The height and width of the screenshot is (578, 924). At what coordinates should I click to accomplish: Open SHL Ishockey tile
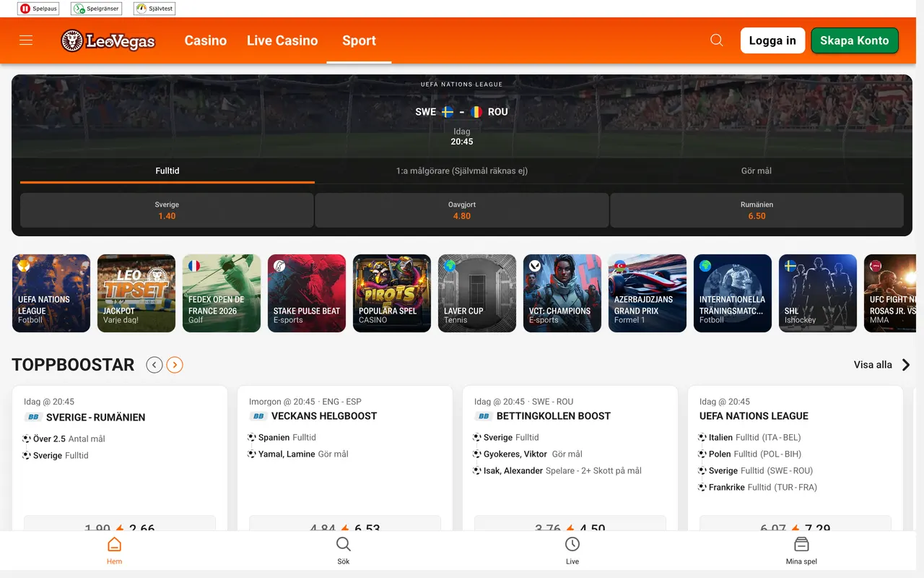point(818,293)
